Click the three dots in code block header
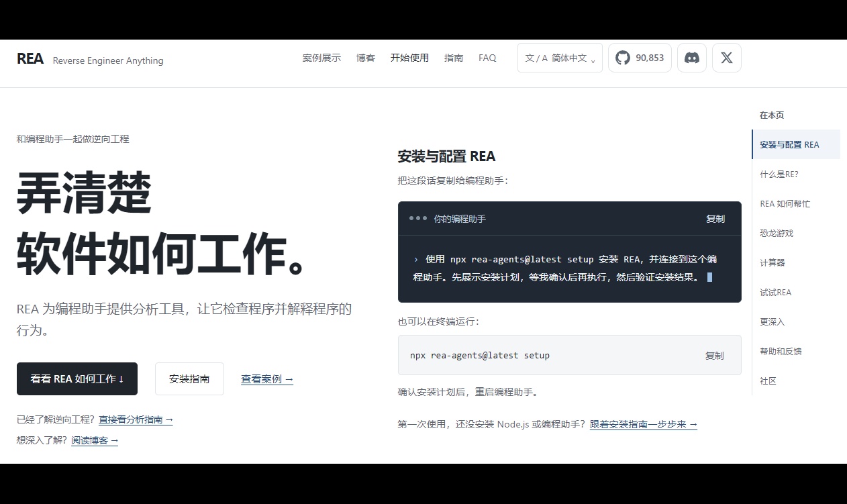847x504 pixels. [418, 218]
